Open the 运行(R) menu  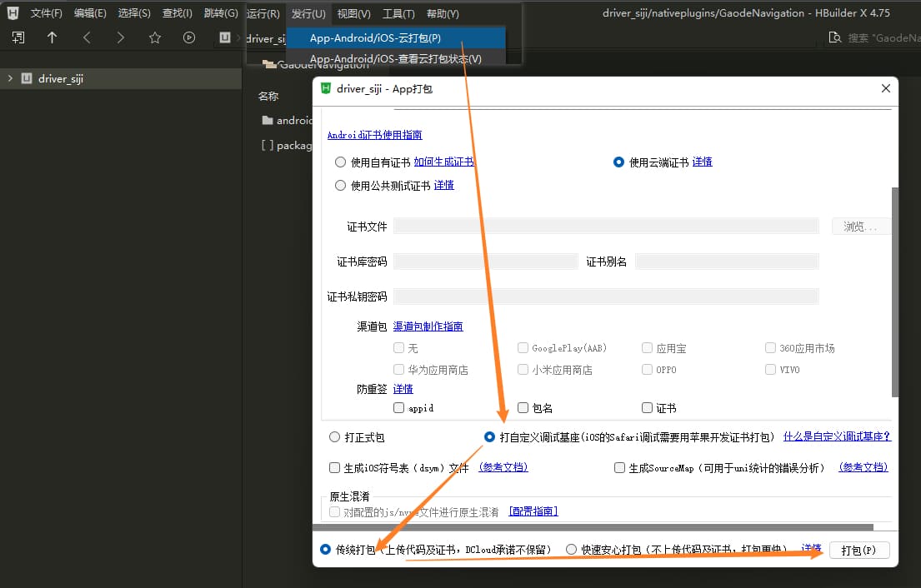(263, 13)
